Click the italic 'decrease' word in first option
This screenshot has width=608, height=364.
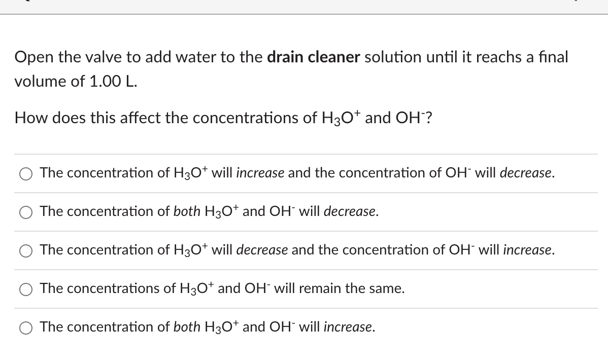[x=527, y=173]
